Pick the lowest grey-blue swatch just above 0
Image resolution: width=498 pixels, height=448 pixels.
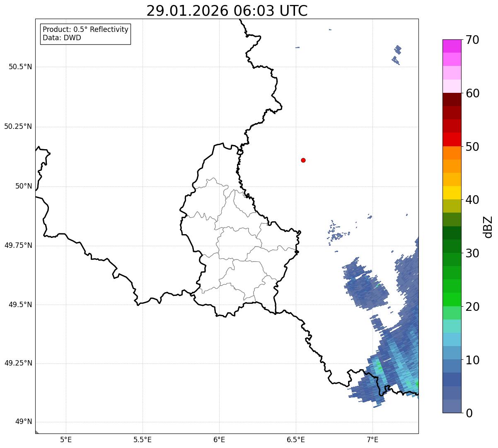tap(452, 406)
